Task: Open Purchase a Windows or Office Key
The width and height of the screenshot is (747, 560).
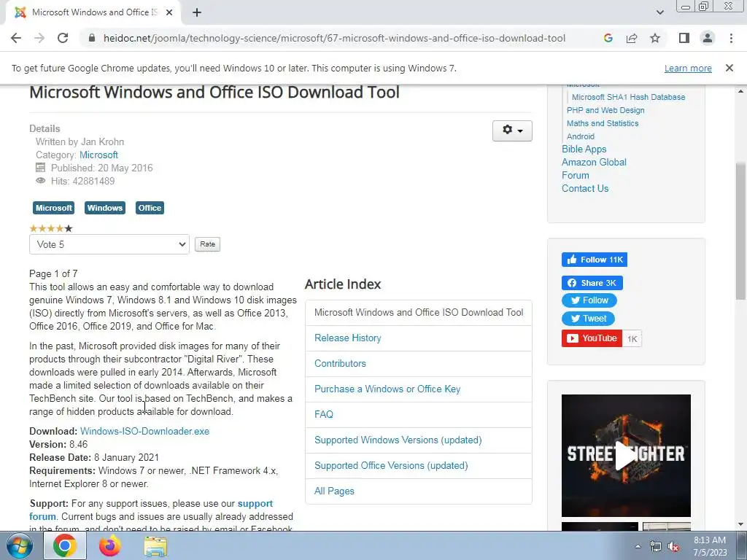Action: [x=387, y=389]
